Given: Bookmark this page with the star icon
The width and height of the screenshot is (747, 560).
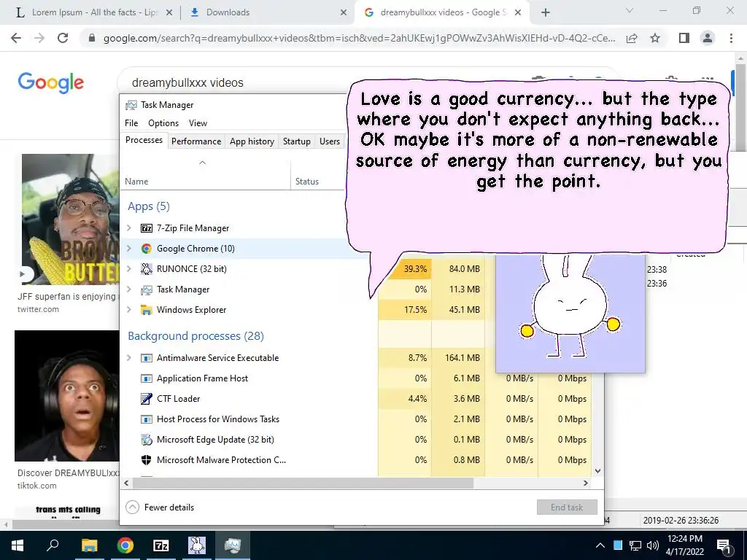Looking at the screenshot, I should (655, 38).
